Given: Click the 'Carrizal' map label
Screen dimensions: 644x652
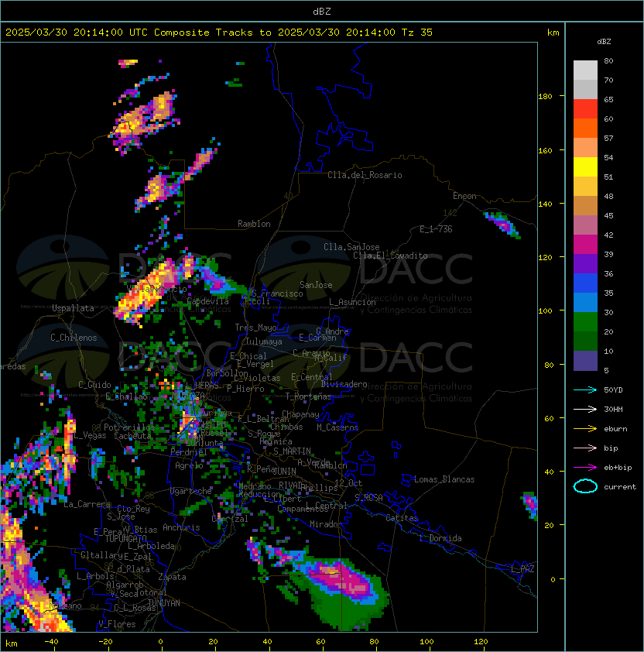Looking at the screenshot, I should (230, 519).
